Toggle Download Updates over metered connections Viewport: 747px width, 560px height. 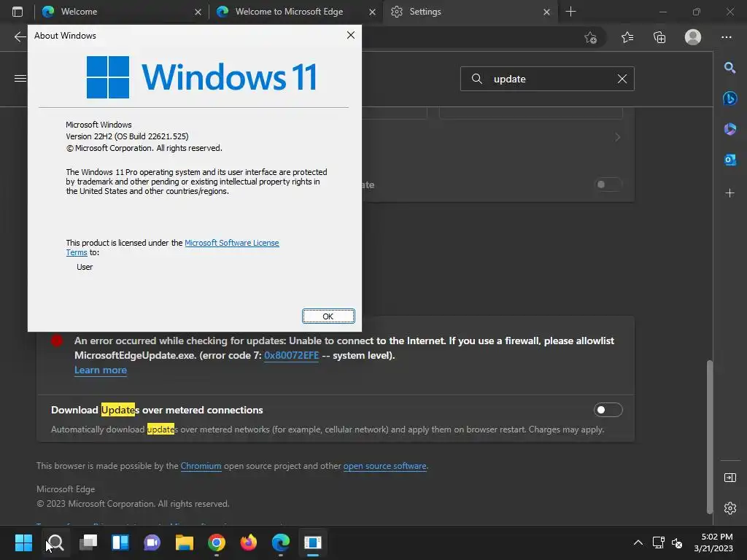pyautogui.click(x=608, y=410)
